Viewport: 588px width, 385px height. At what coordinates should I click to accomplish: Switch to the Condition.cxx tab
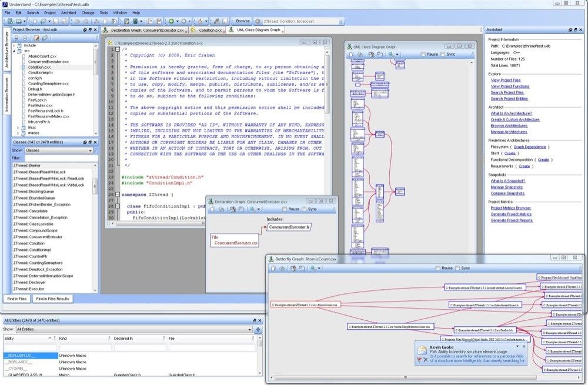coord(208,29)
